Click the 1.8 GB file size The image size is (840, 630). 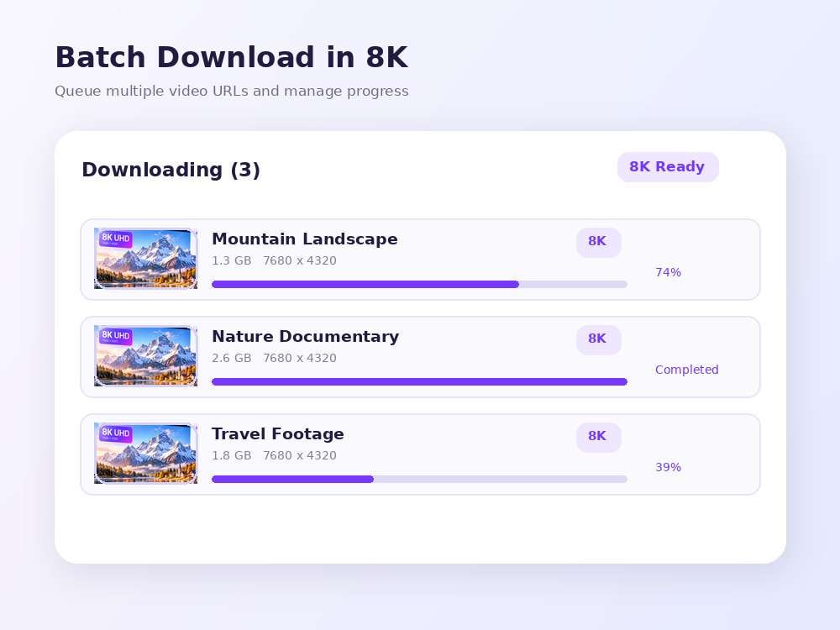click(232, 456)
